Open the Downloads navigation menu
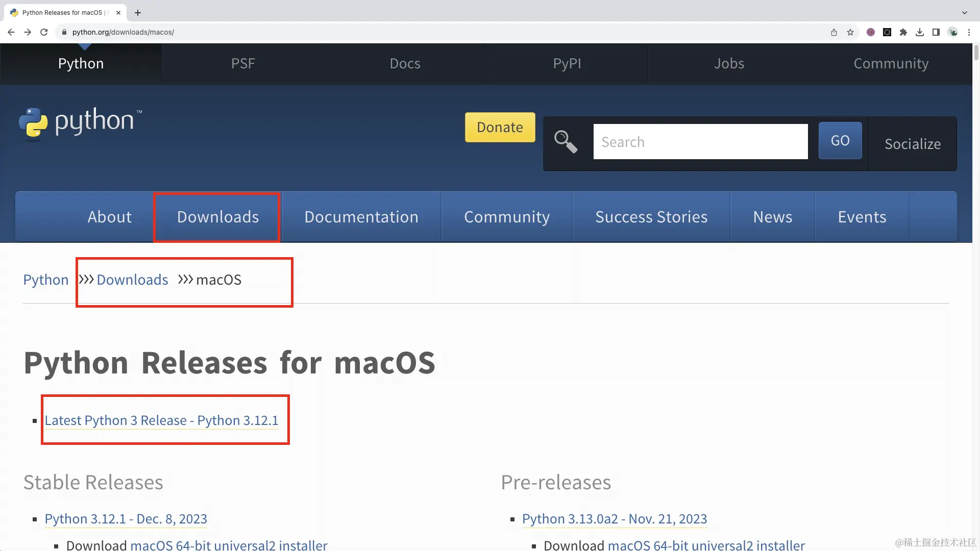Image resolution: width=980 pixels, height=551 pixels. point(218,217)
